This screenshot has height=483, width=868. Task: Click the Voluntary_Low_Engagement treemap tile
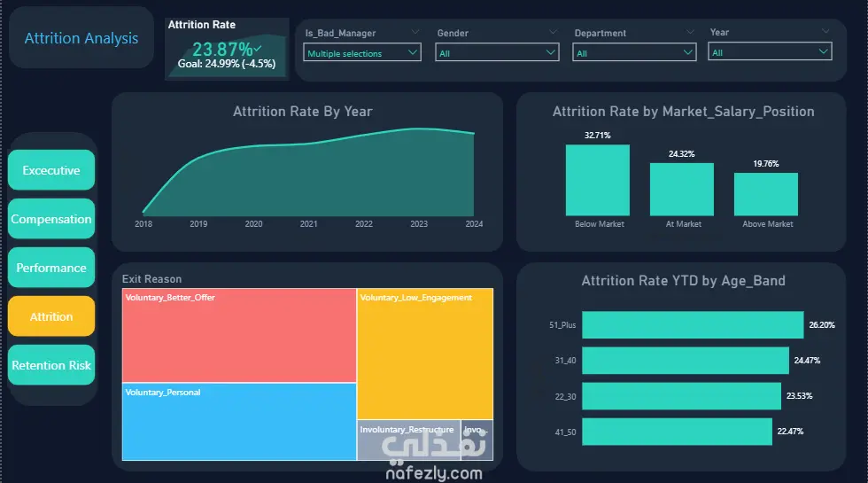[425, 354]
